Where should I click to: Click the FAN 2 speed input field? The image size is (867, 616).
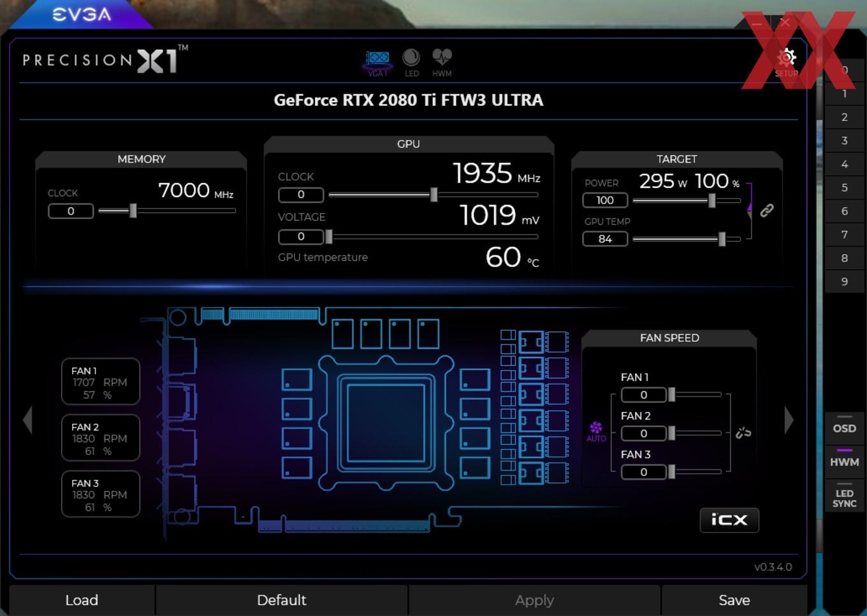[644, 433]
